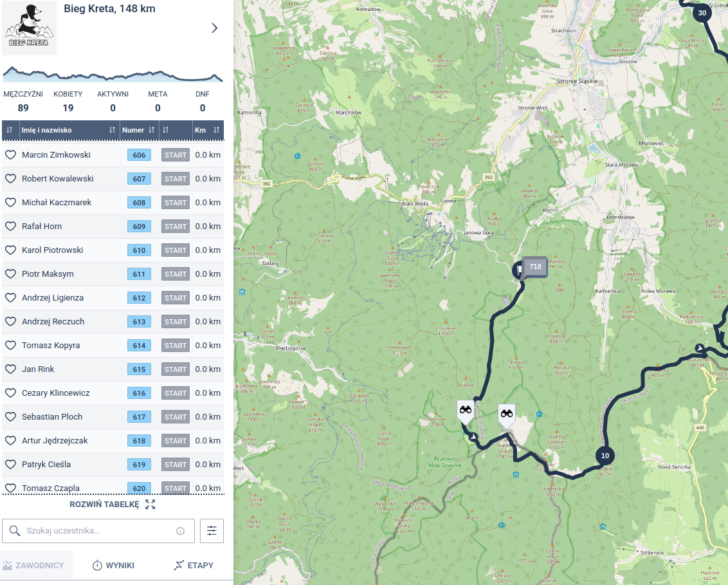Toggle favorite heart for Rafał Horn
This screenshot has width=728, height=585.
10,227
